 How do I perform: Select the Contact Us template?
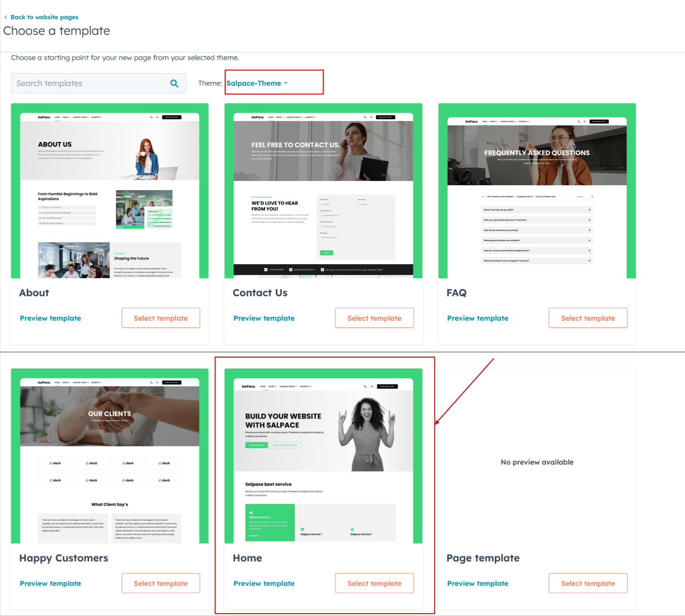(x=374, y=318)
